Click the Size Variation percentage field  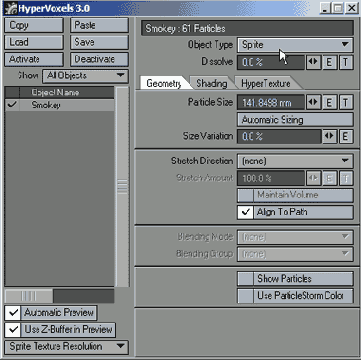point(279,136)
